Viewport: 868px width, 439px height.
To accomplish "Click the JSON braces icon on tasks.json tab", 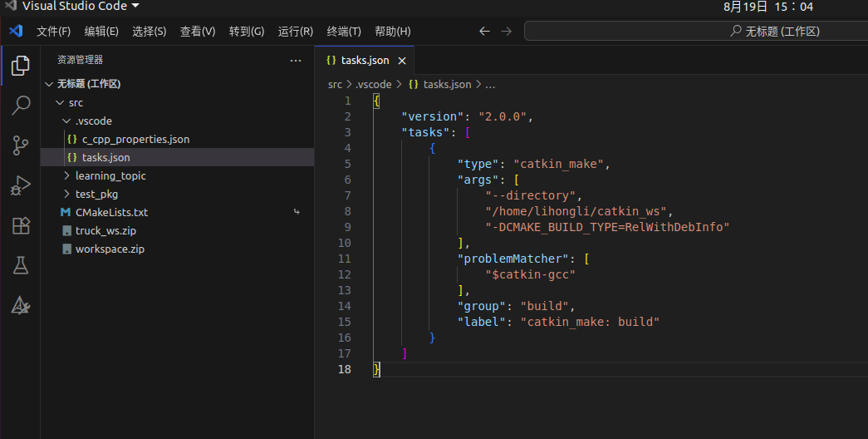I will point(331,60).
